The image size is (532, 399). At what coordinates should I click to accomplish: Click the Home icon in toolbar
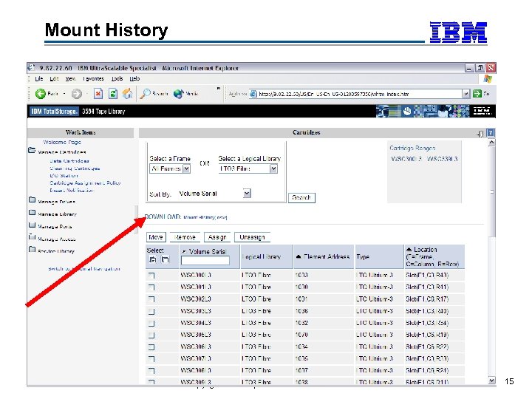(128, 94)
